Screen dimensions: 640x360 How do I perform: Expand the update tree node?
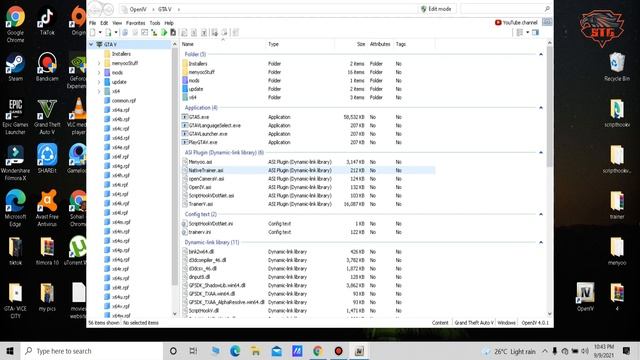[x=99, y=82]
